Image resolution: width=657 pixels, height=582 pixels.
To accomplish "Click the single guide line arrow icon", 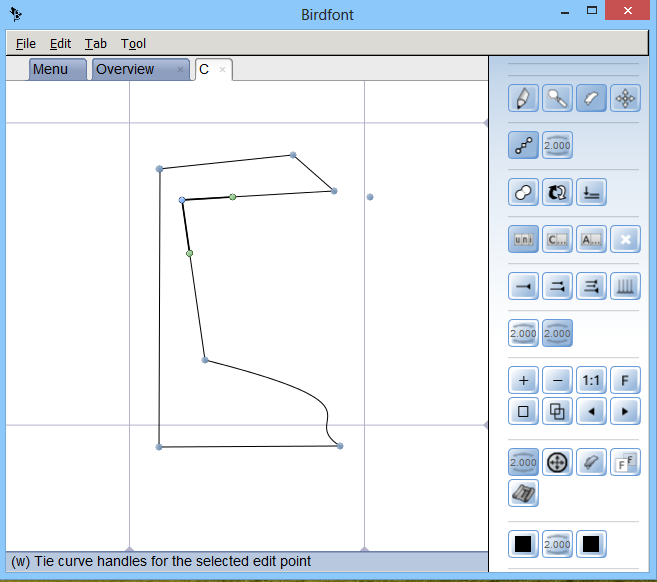I will (x=523, y=286).
